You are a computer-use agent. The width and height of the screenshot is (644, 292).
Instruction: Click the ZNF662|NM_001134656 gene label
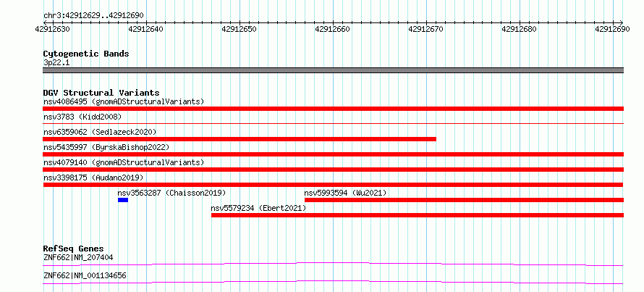[85, 275]
